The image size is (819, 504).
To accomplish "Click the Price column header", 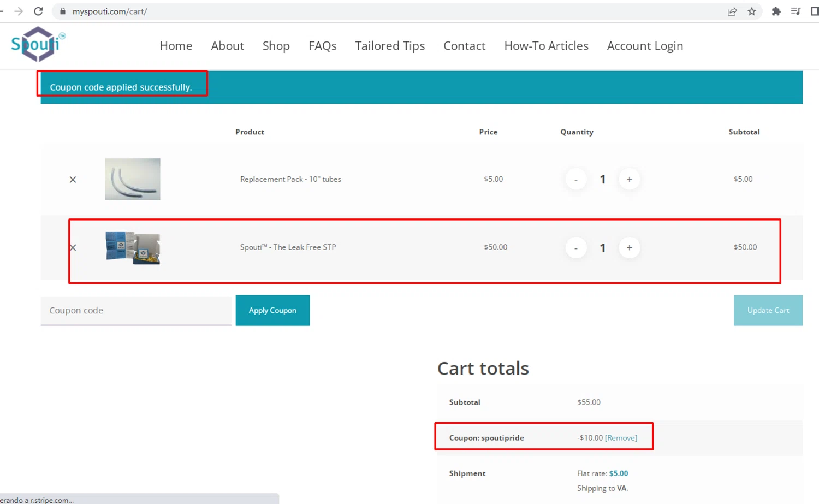I will pyautogui.click(x=488, y=132).
